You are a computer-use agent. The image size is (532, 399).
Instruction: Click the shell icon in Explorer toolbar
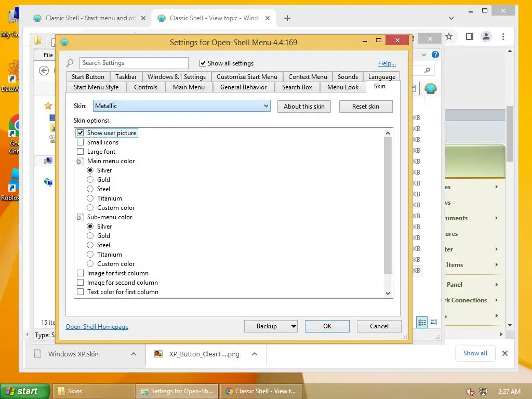point(431,88)
